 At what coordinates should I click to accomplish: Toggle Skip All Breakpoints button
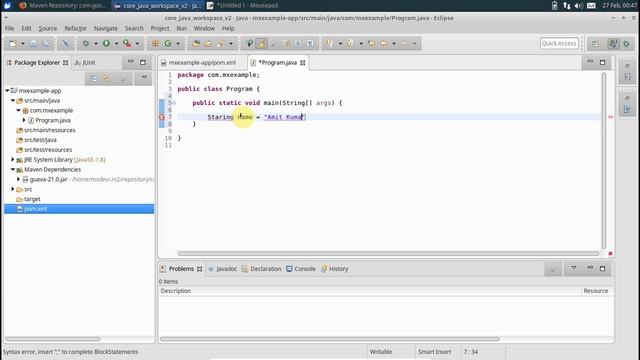[x=65, y=44]
